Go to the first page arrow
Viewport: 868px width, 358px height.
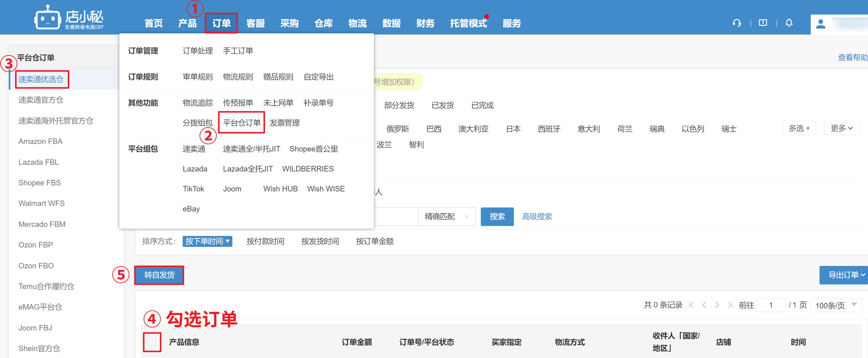(691, 305)
